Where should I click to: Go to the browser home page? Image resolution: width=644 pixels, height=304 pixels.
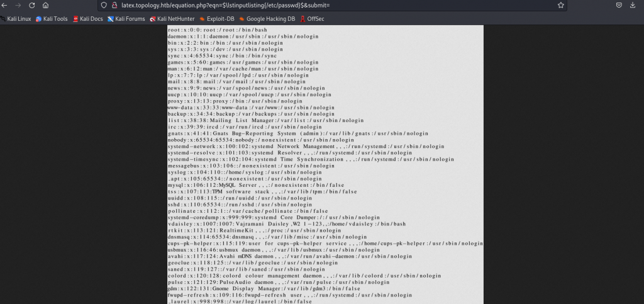(x=46, y=5)
